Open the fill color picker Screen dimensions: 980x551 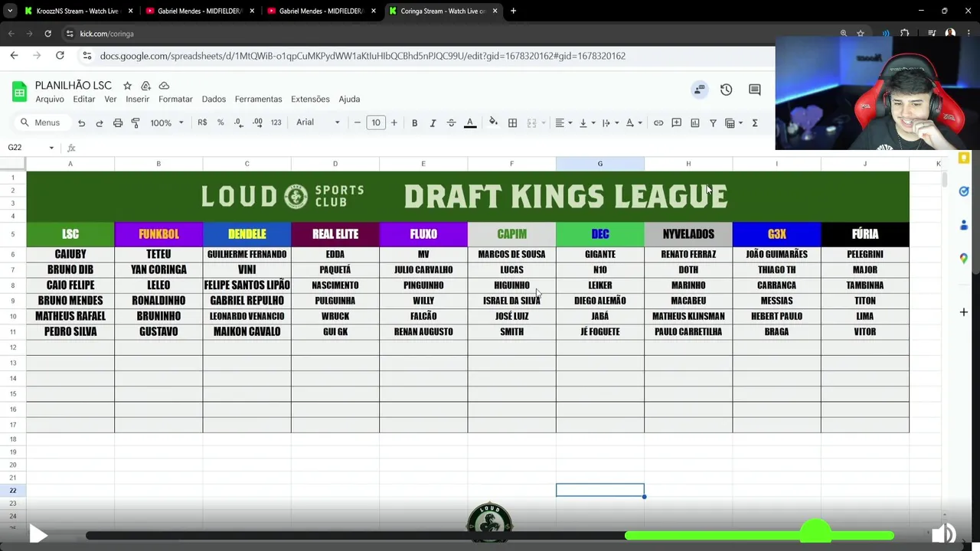[x=493, y=122]
